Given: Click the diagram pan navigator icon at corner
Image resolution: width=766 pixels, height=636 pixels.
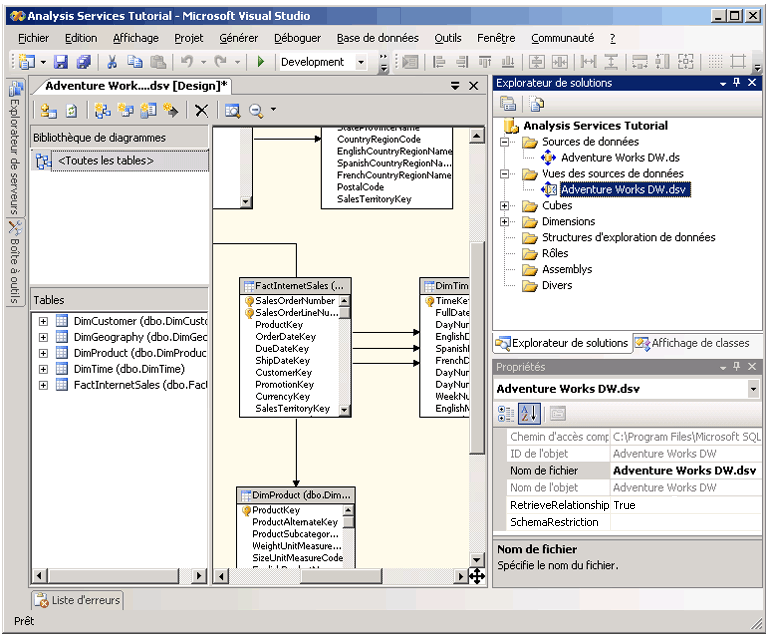Looking at the screenshot, I should [477, 576].
